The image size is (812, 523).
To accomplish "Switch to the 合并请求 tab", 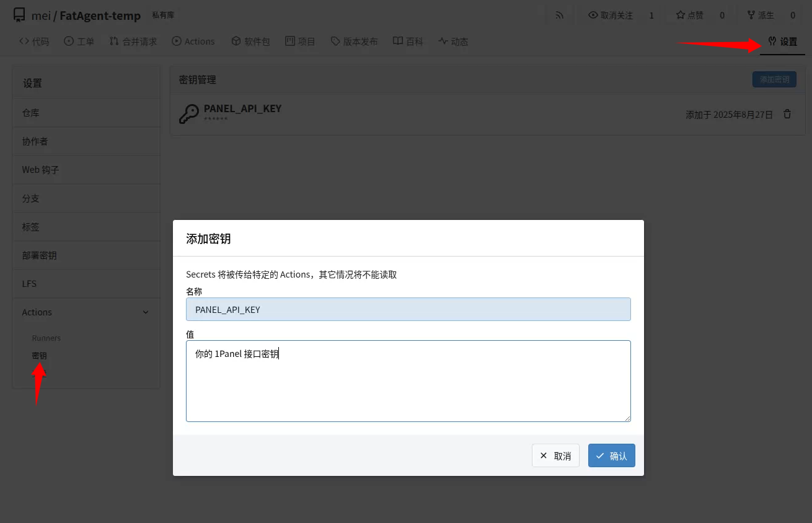I will (133, 42).
